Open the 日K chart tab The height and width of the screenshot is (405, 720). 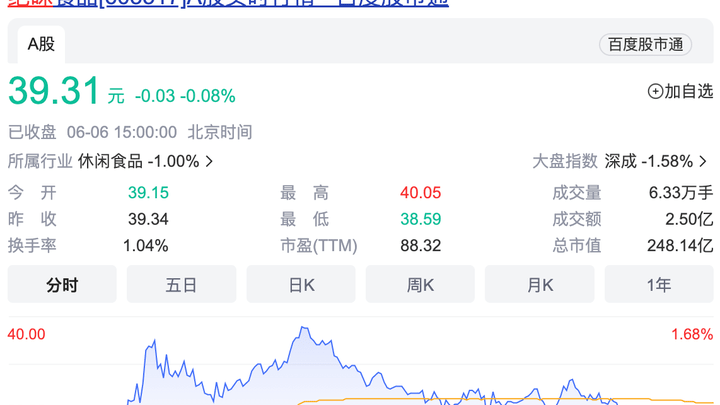(x=301, y=285)
